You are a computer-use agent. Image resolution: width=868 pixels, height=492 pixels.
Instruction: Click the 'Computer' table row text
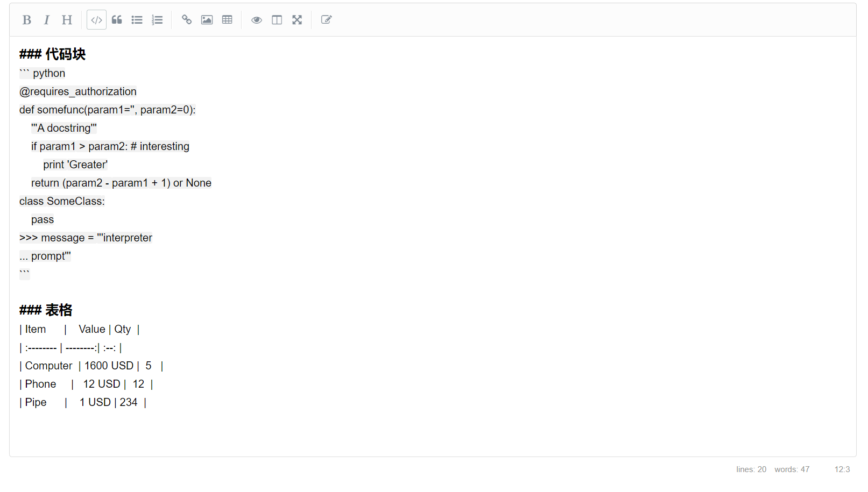(48, 366)
